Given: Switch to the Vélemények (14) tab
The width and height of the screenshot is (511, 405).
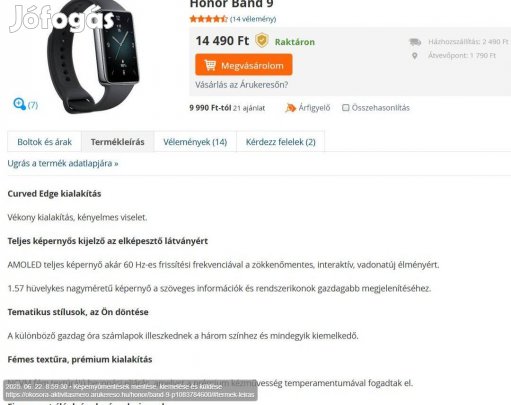Looking at the screenshot, I should (x=195, y=142).
